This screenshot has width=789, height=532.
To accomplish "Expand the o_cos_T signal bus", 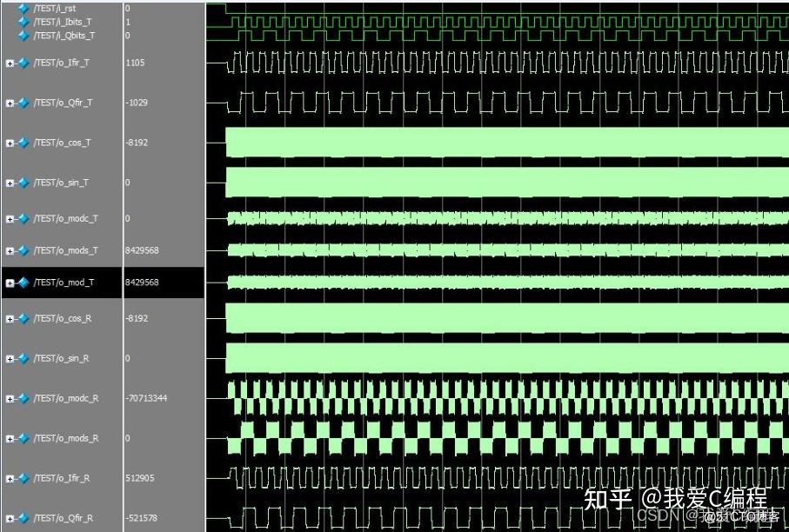I will click(10, 143).
